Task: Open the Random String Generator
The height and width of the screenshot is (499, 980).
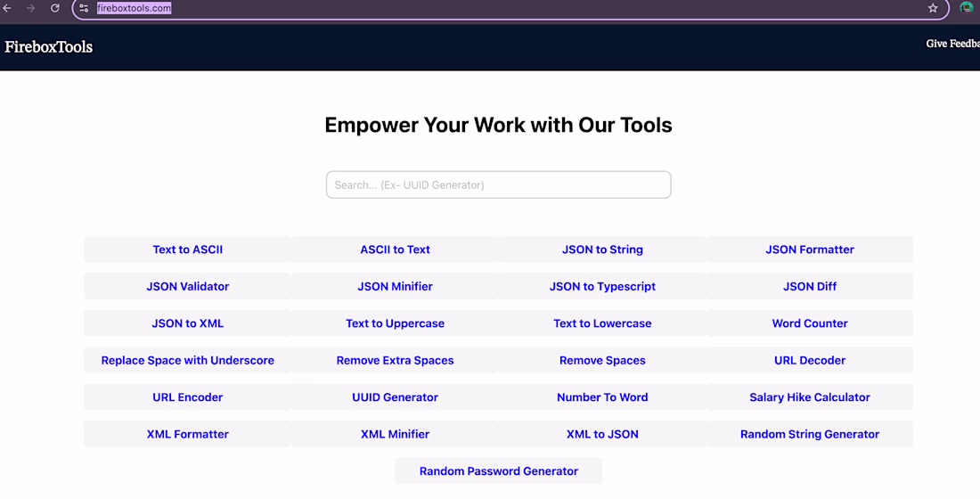Action: pyautogui.click(x=810, y=434)
